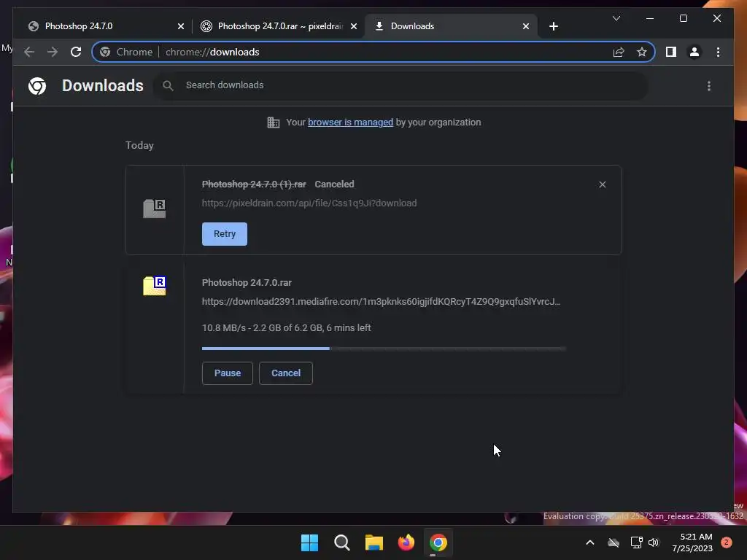Screen dimensions: 747x560
Task: Launch Firefox from the taskbar
Action: tap(406, 542)
